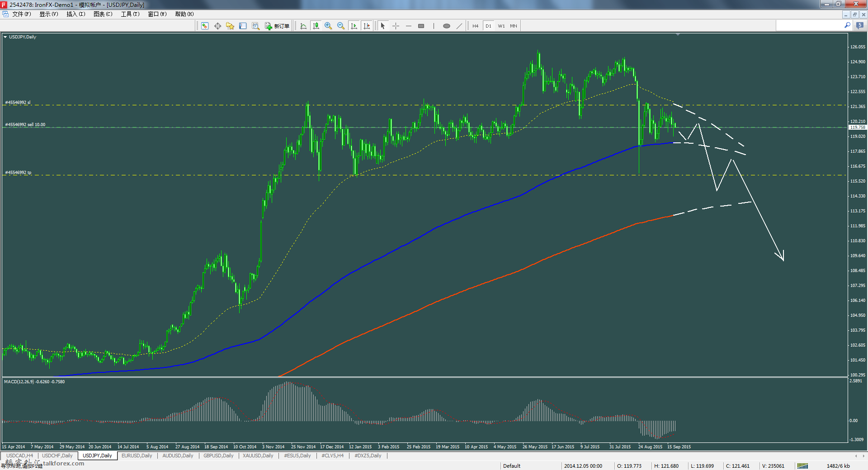Open the 图表(C) menu
The height and width of the screenshot is (470, 868).
click(103, 14)
